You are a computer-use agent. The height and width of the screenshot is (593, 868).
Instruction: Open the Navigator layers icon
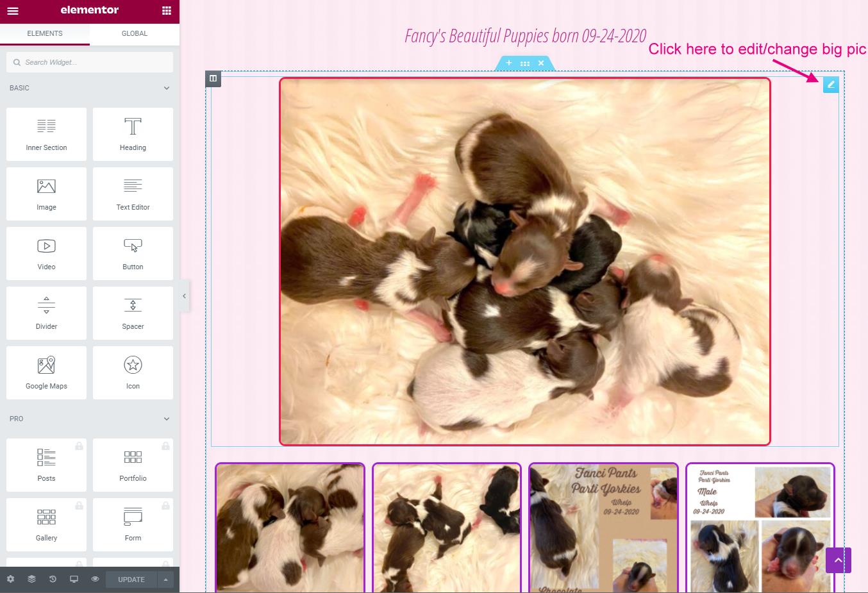coord(31,579)
